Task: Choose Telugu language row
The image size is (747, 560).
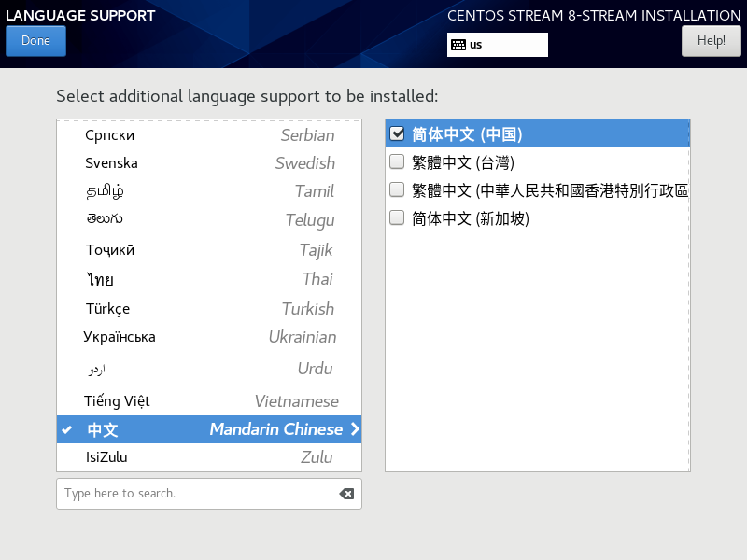Action: pos(209,219)
